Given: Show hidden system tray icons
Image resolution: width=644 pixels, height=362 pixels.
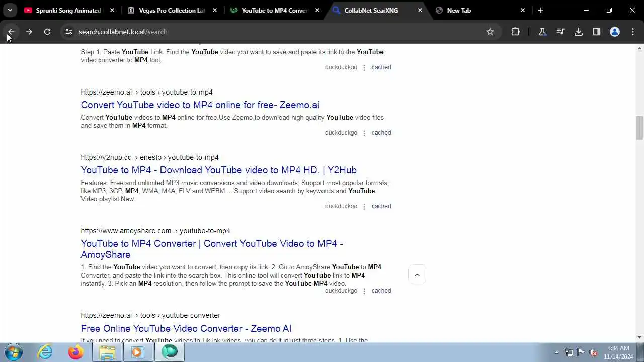Looking at the screenshot, I should tap(556, 352).
